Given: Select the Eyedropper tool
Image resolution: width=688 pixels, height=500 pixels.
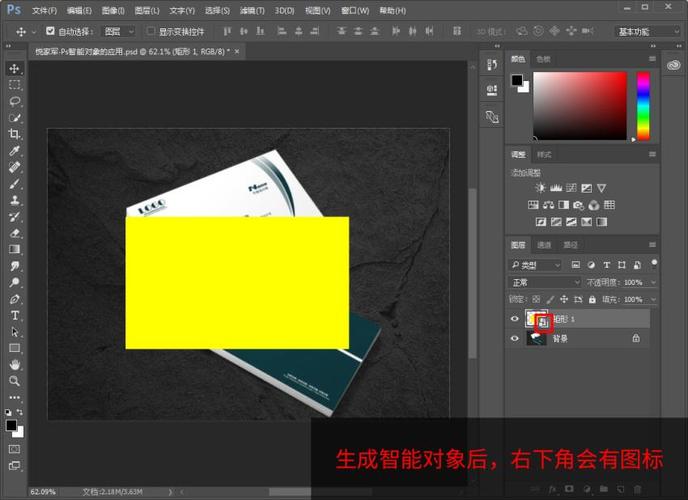Looking at the screenshot, I should coord(14,151).
